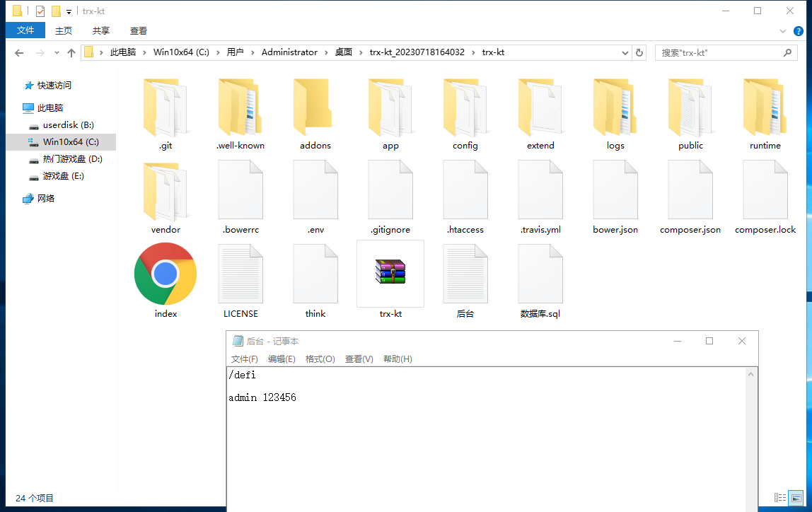812x512 pixels.
Task: Open the index Chrome HTML file
Action: click(166, 274)
